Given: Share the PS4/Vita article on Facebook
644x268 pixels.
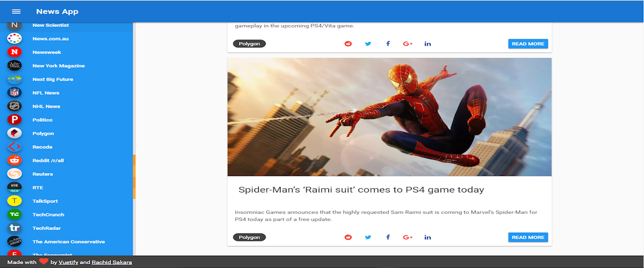Looking at the screenshot, I should click(x=388, y=43).
